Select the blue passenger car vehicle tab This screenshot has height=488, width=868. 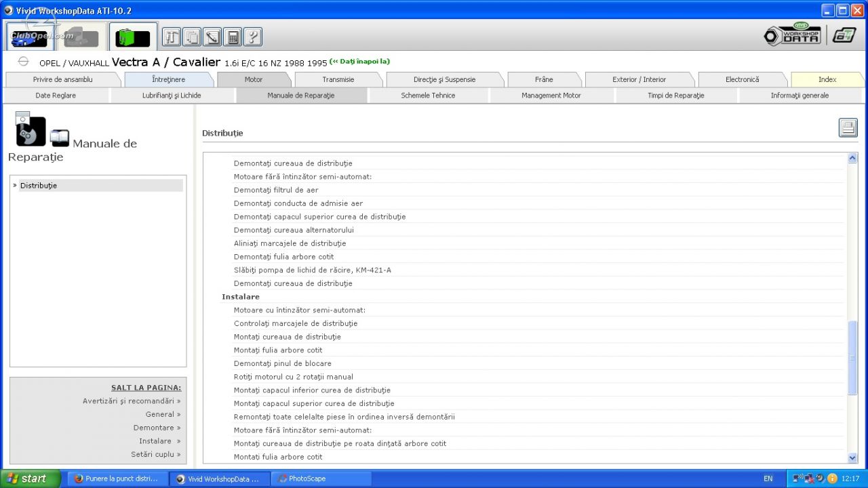click(x=30, y=37)
